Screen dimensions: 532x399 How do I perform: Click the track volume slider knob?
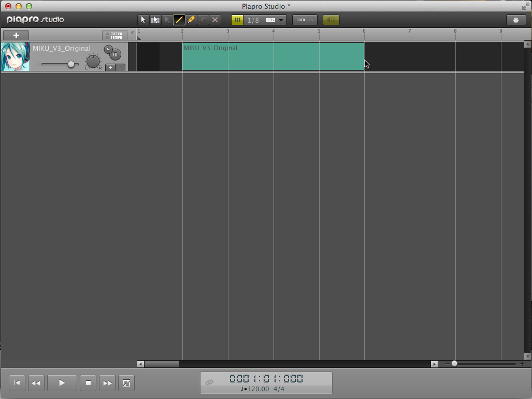point(71,64)
